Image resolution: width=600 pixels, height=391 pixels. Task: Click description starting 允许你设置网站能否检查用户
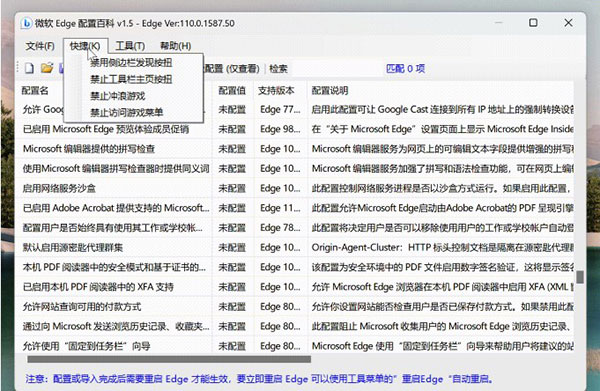click(x=442, y=307)
